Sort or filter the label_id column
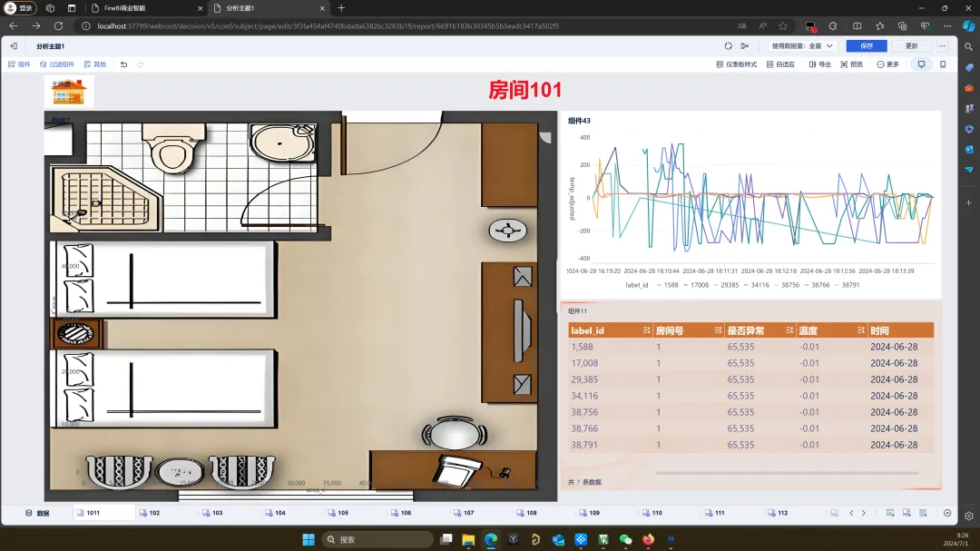 [646, 330]
